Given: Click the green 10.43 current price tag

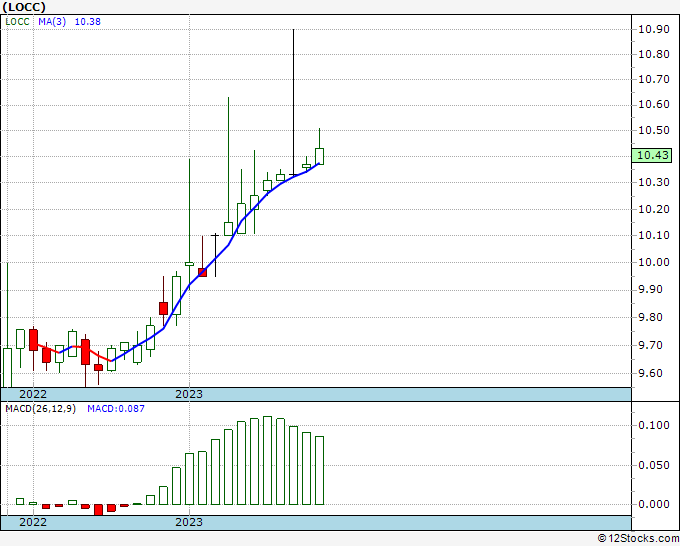Looking at the screenshot, I should (x=653, y=155).
